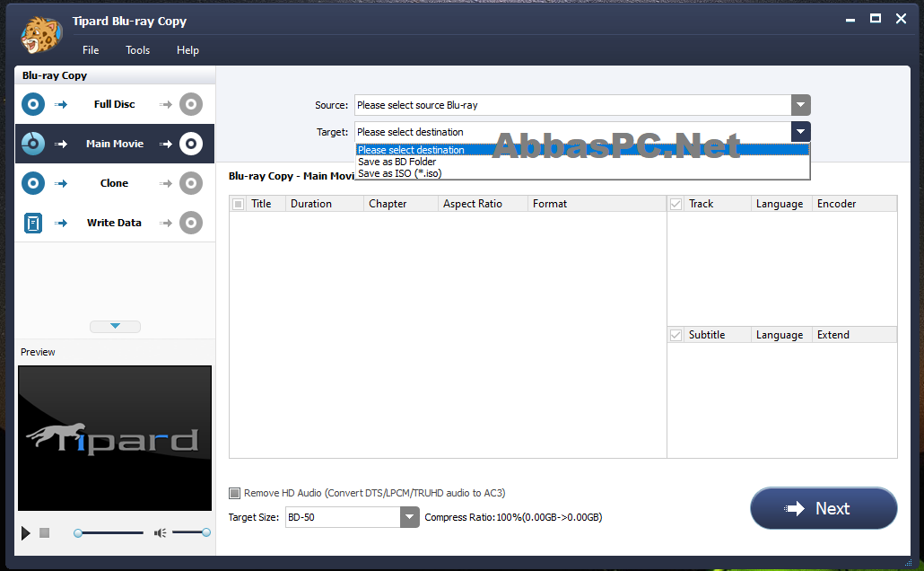The image size is (924, 571).
Task: Click the Write Data target disc icon
Action: [x=191, y=223]
